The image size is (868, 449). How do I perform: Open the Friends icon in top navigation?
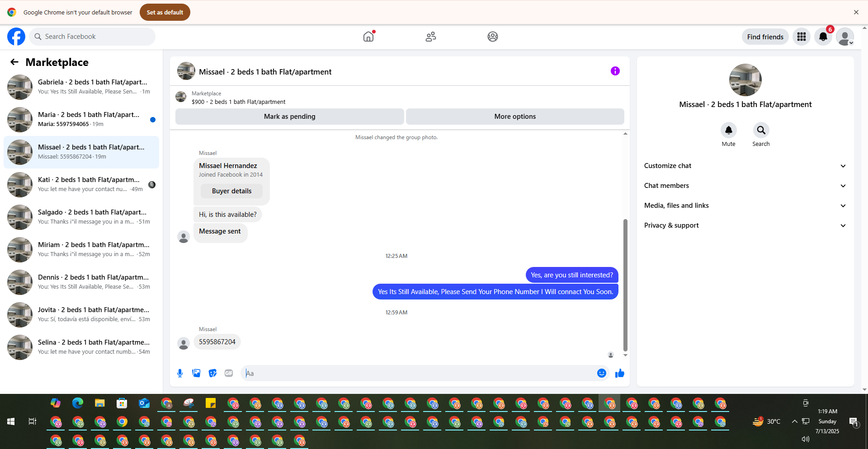(x=431, y=37)
